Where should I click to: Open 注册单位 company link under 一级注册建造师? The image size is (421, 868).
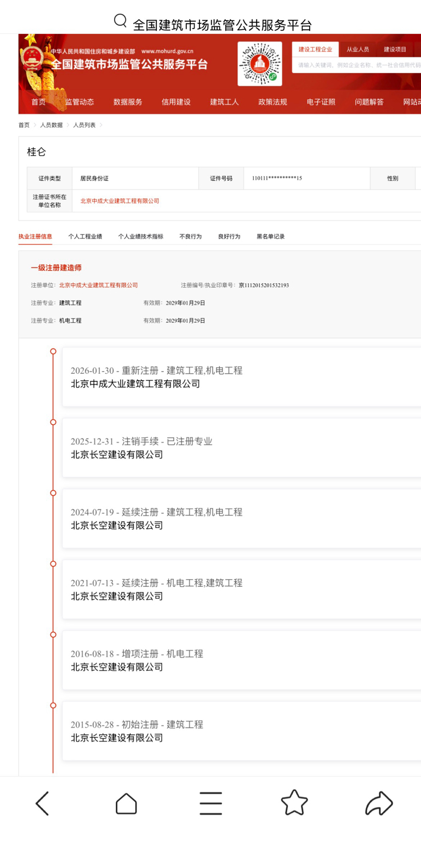[98, 285]
